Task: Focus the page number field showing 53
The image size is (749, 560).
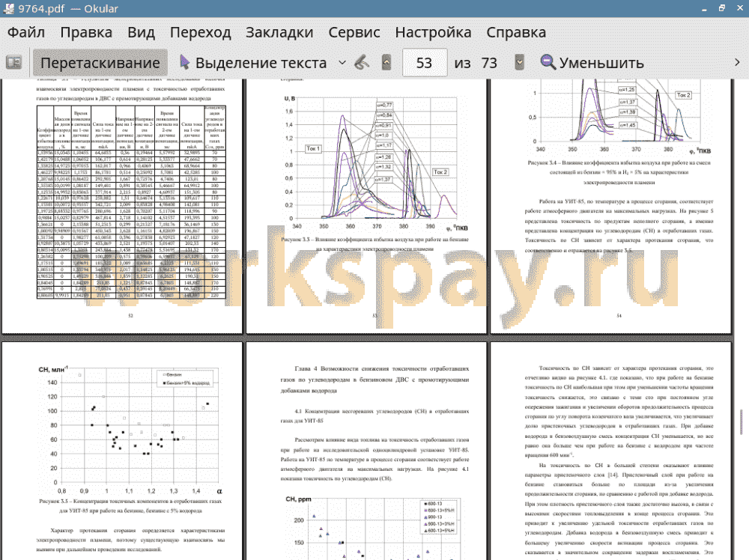Action: click(425, 63)
